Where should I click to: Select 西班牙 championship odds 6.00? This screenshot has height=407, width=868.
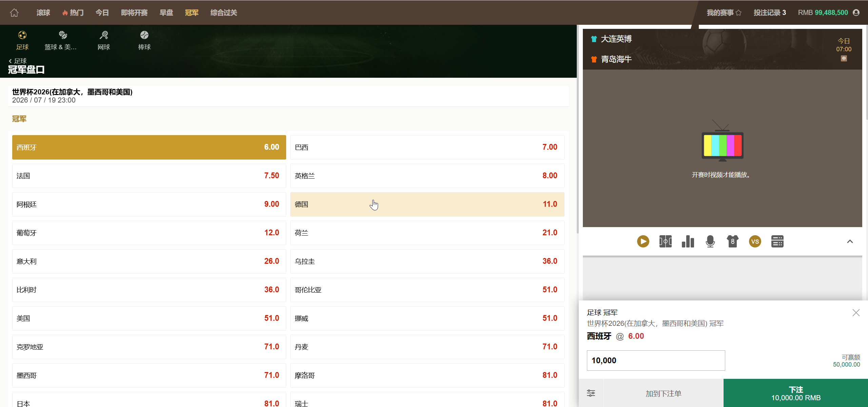tap(149, 147)
